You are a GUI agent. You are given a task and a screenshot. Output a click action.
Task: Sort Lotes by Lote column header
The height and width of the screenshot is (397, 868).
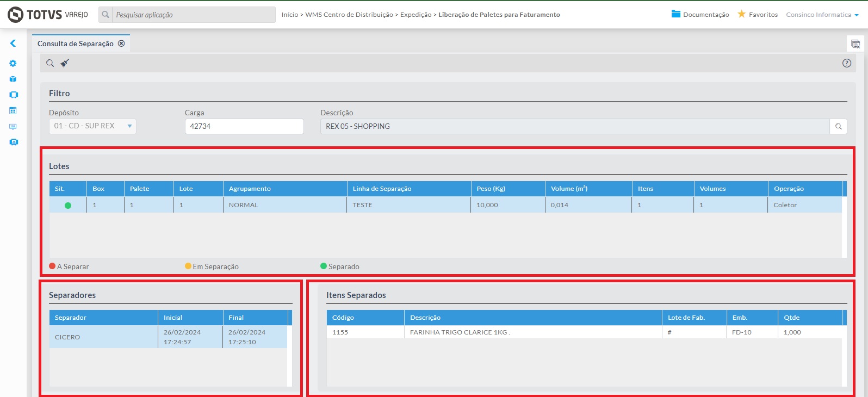pyautogui.click(x=199, y=189)
